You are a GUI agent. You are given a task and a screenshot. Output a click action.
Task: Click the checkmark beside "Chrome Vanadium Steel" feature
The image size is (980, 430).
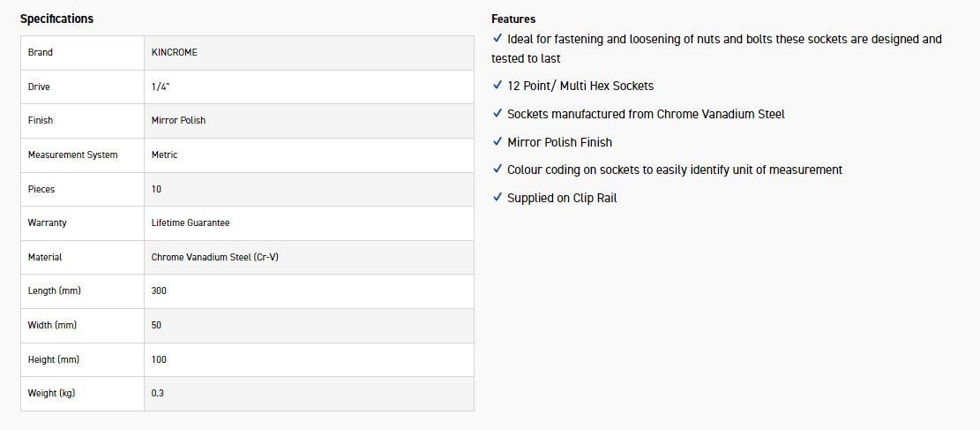pos(497,114)
